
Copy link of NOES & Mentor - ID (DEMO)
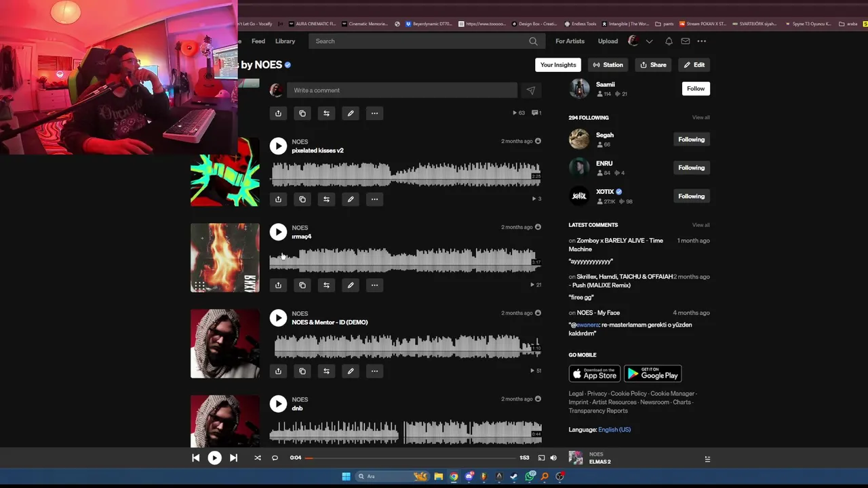click(x=302, y=371)
